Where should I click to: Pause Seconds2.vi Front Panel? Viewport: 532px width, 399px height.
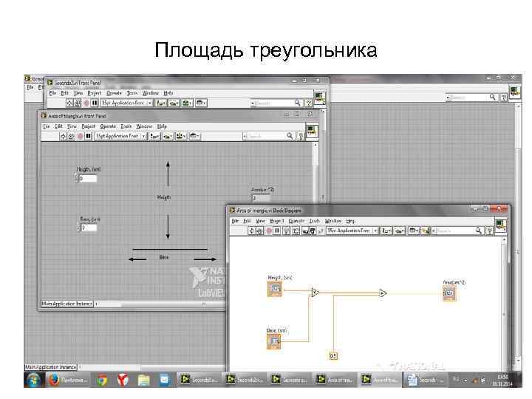[95, 103]
